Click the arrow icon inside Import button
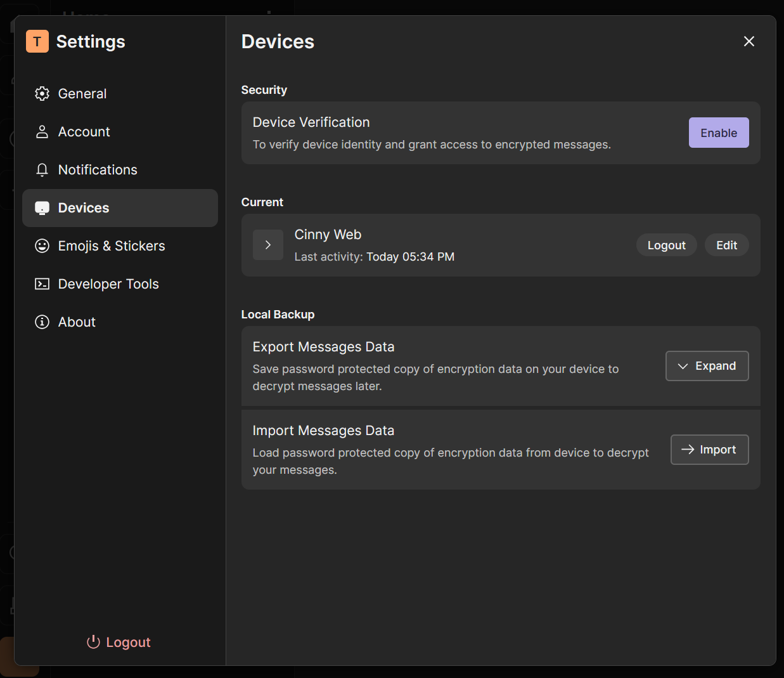Image resolution: width=784 pixels, height=678 pixels. [688, 450]
